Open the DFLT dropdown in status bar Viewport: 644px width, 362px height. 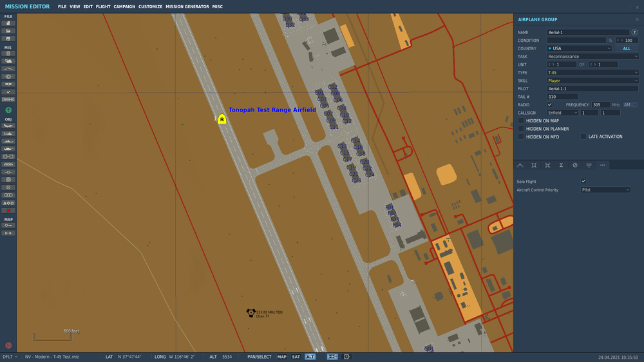pos(10,357)
